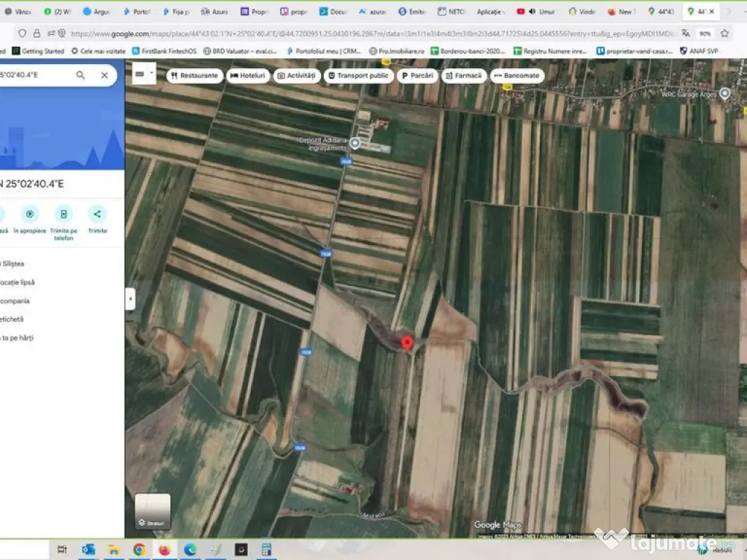Open the 'Pro.Imobiliare.ro' bookmark
747x560 pixels.
[397, 51]
